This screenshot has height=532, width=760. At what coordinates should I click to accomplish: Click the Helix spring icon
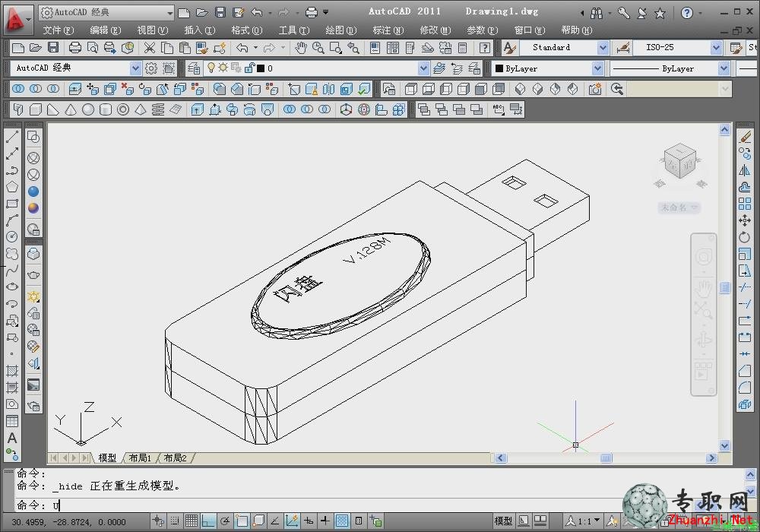(158, 110)
